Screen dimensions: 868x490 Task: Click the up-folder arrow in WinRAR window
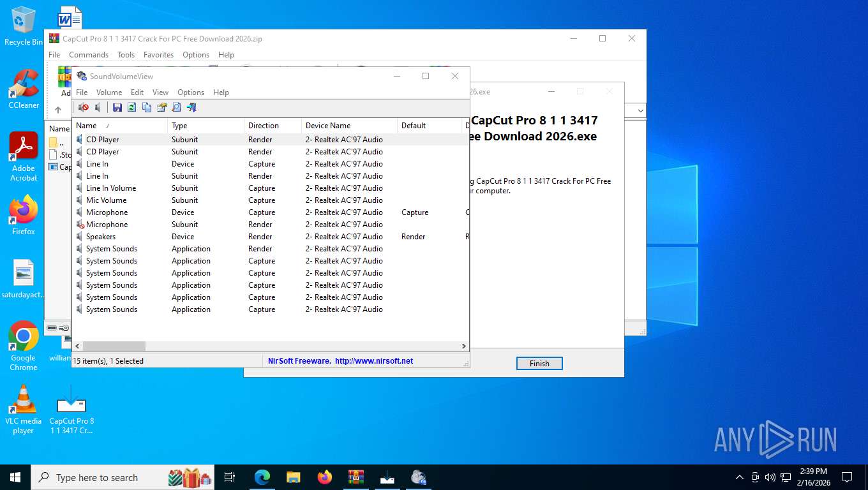point(58,110)
